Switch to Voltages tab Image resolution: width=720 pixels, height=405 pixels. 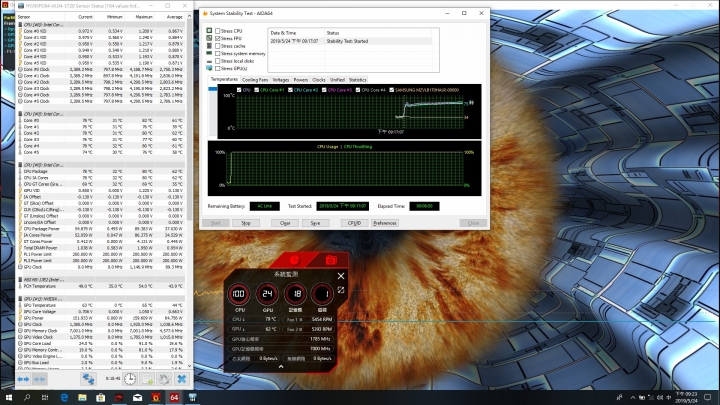click(x=281, y=80)
